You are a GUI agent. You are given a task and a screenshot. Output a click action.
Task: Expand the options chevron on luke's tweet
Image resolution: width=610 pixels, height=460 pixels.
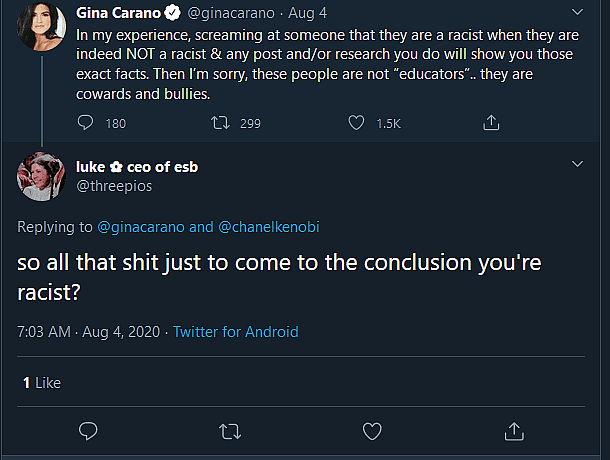[577, 163]
